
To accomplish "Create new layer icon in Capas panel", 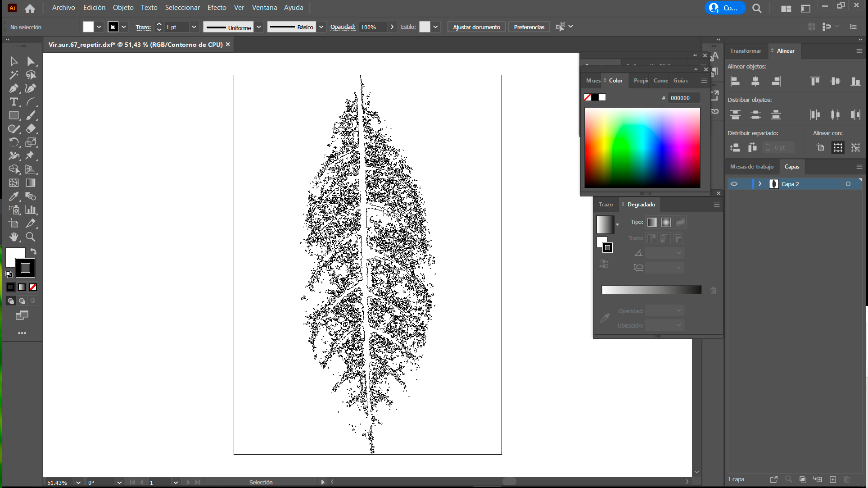I will (x=832, y=479).
